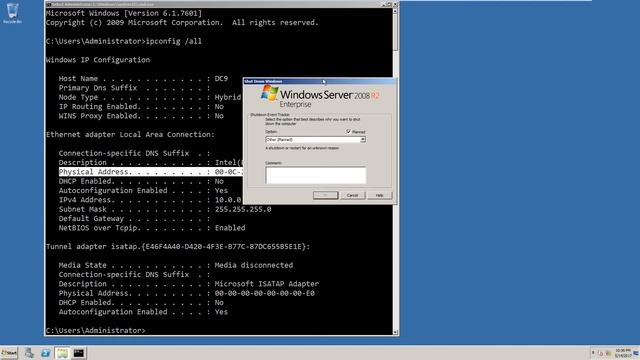Screen dimensions: 640x360
Task: Switch to Command Prompt taskbar button
Action: pos(79,353)
